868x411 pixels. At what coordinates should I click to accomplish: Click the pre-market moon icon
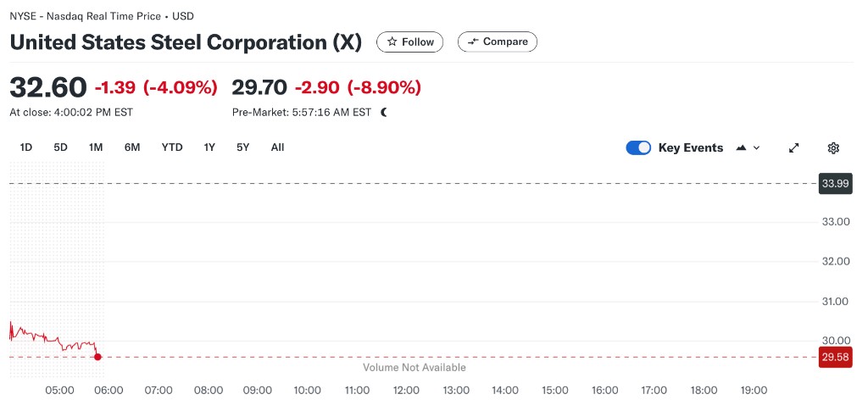(384, 113)
